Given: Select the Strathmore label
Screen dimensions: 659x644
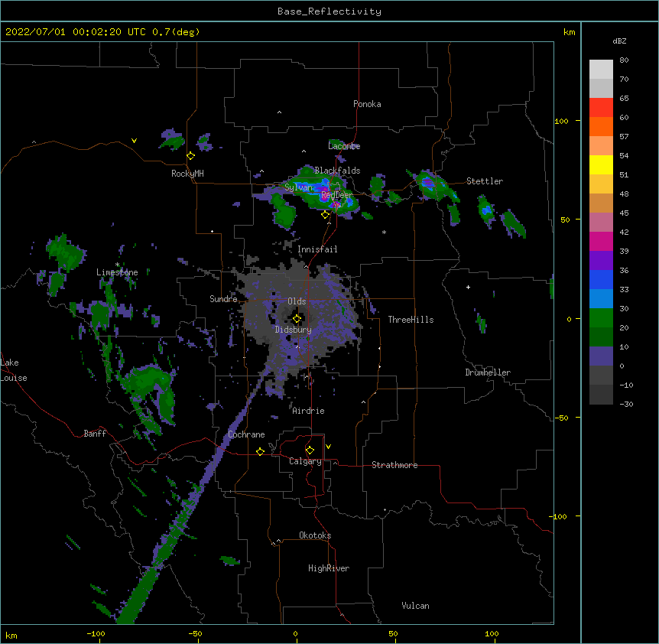Looking at the screenshot, I should click(x=394, y=465).
